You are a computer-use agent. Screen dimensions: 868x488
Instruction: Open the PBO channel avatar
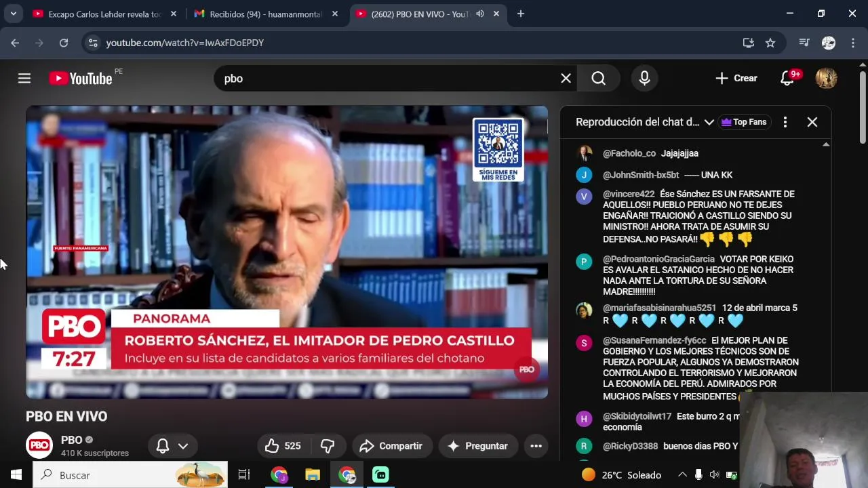(x=39, y=445)
